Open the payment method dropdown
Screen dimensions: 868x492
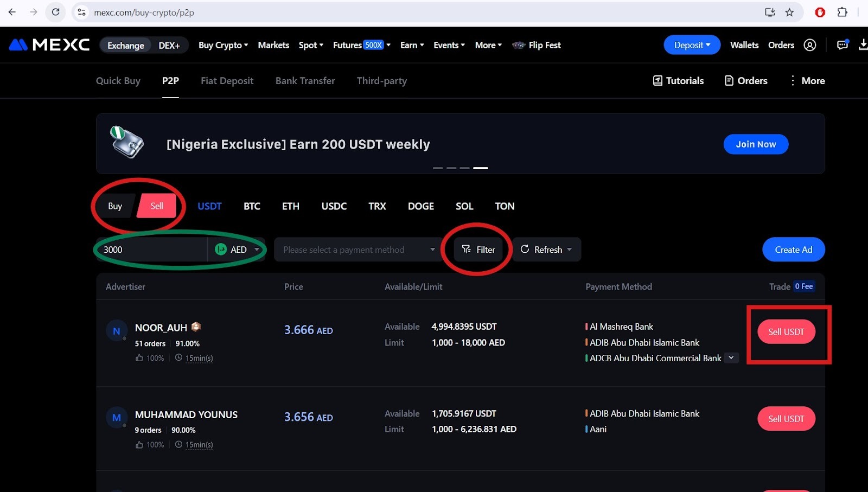pyautogui.click(x=359, y=250)
